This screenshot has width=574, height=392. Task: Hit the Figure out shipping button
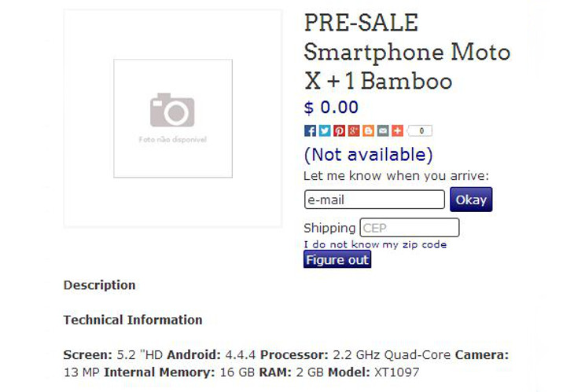click(337, 260)
